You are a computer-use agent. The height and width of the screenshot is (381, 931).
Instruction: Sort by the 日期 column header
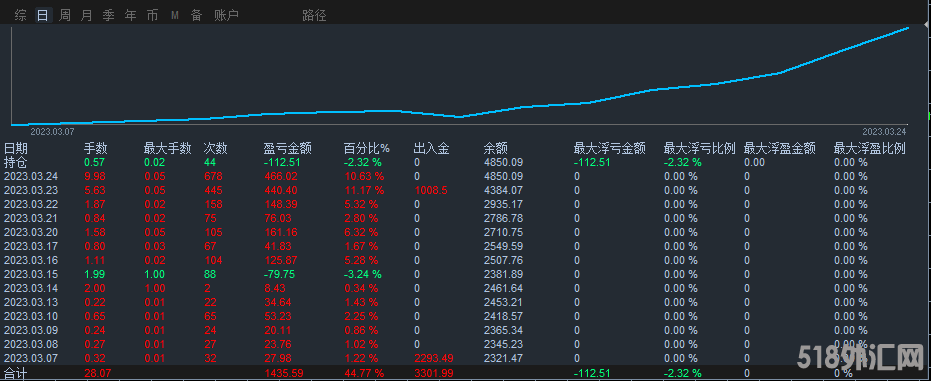tap(16, 148)
